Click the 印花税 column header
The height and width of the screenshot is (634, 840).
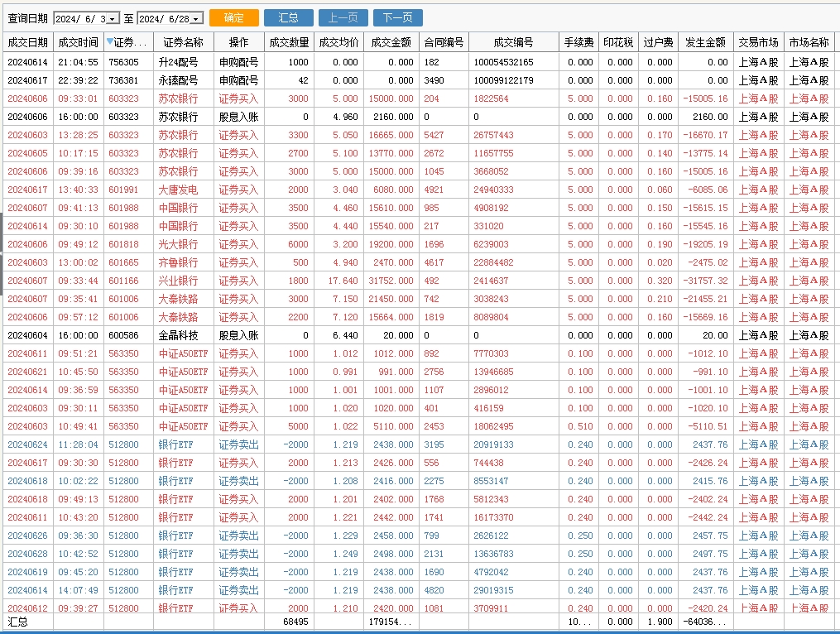click(x=618, y=42)
